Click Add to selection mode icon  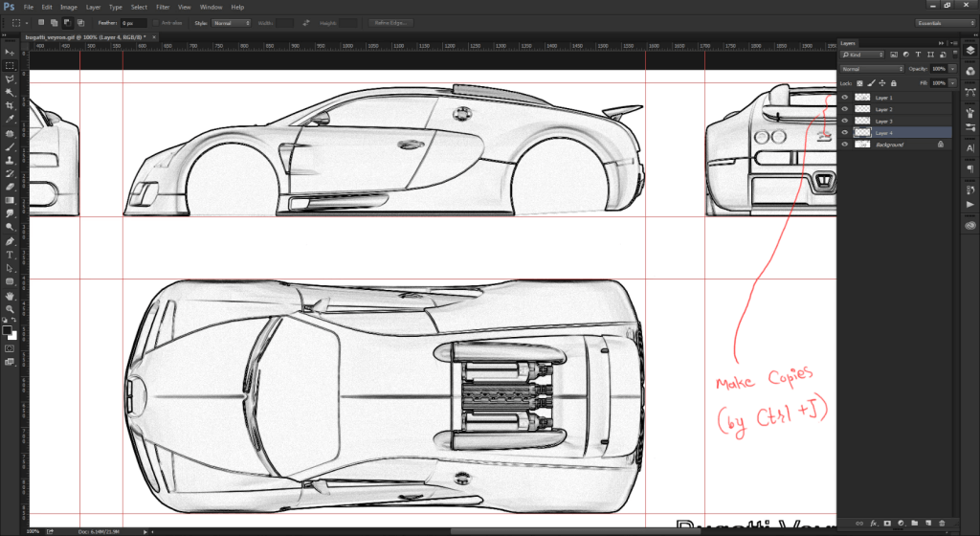(55, 22)
